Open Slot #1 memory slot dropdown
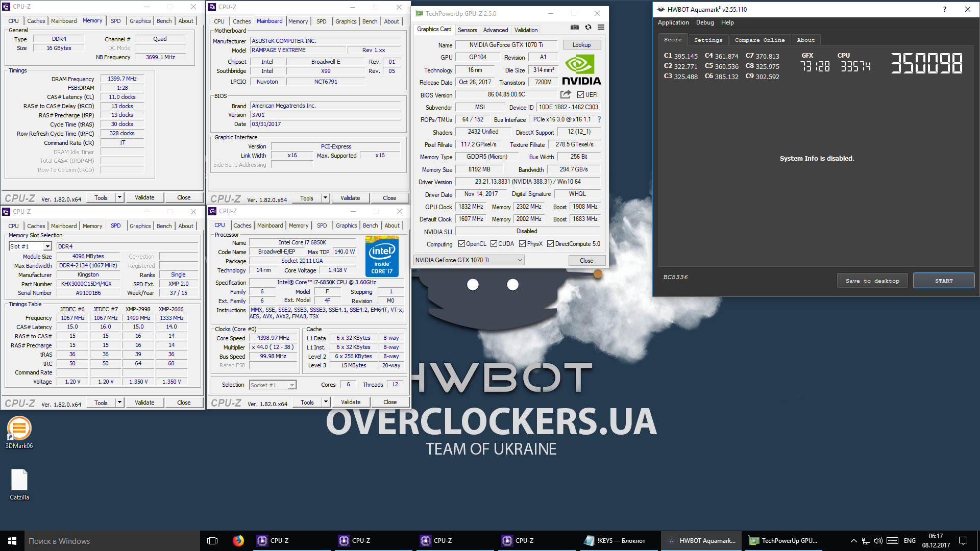The width and height of the screenshot is (980, 551). [x=47, y=246]
